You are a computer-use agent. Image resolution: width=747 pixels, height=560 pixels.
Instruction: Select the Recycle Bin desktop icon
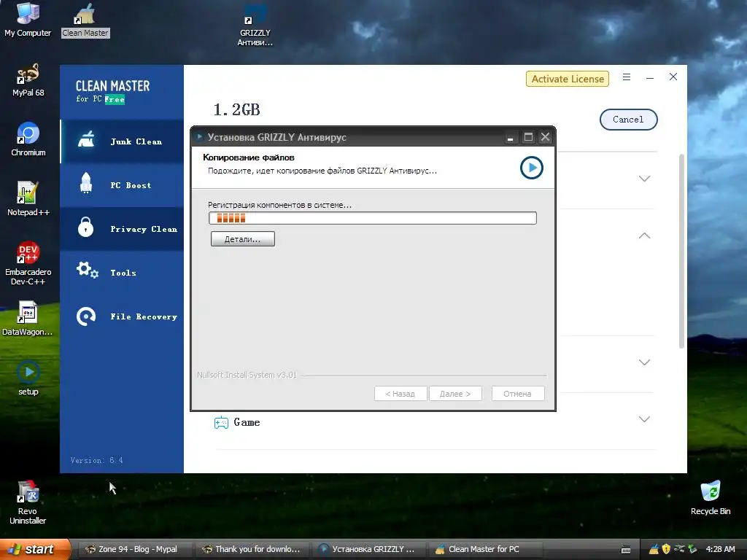(x=711, y=498)
